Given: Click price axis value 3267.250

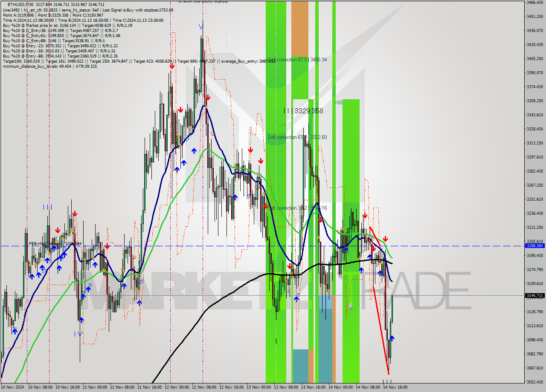Looking at the screenshot, I should 535,185.
